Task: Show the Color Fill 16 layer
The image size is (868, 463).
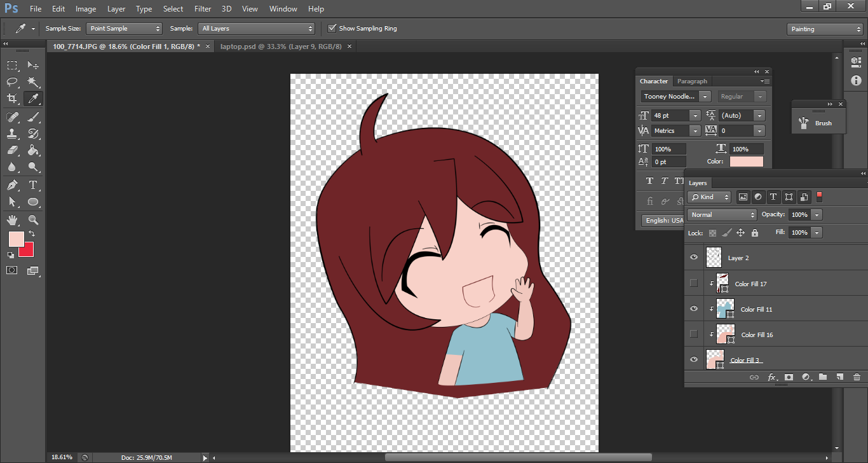Action: 694,334
